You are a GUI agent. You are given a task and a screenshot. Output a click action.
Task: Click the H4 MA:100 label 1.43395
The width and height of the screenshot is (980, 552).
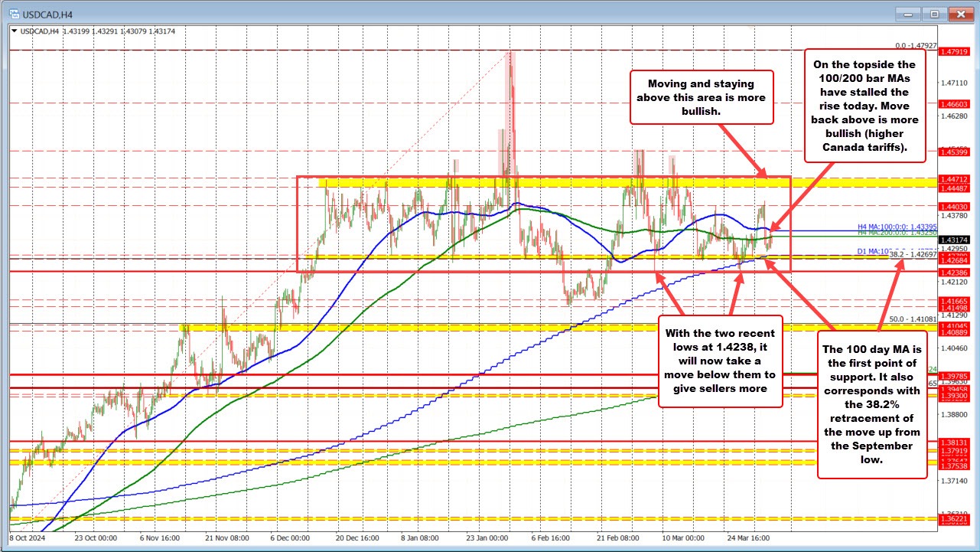pyautogui.click(x=897, y=227)
